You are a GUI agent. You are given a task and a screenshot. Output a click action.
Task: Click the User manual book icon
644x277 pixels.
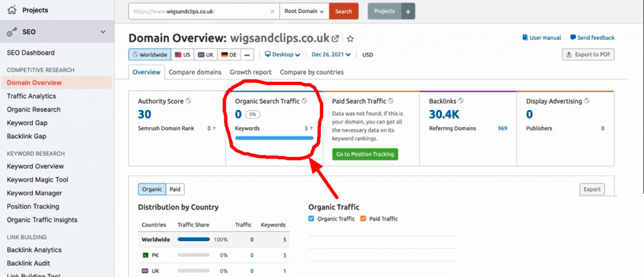coord(525,37)
